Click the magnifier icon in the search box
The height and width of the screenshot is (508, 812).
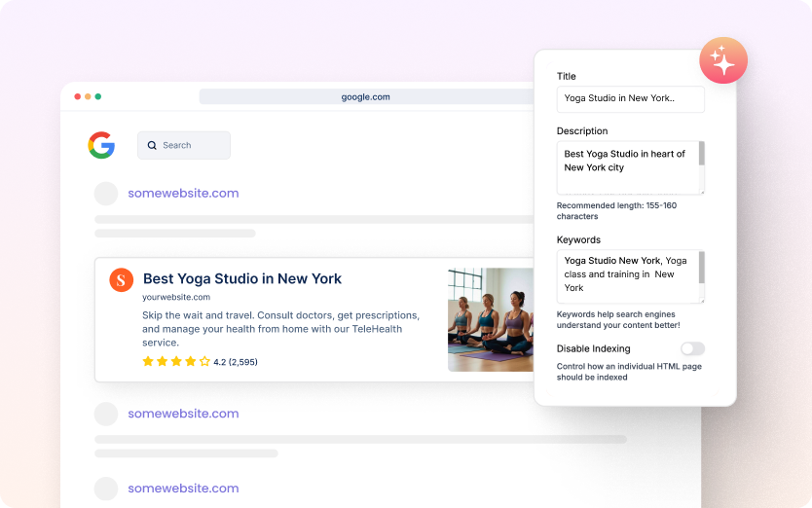click(x=152, y=145)
